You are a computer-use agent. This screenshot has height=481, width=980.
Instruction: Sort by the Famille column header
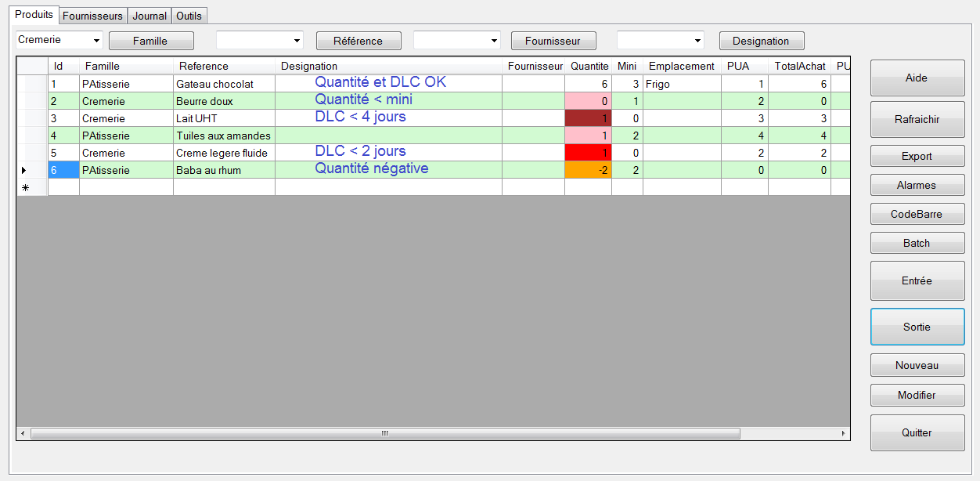126,66
